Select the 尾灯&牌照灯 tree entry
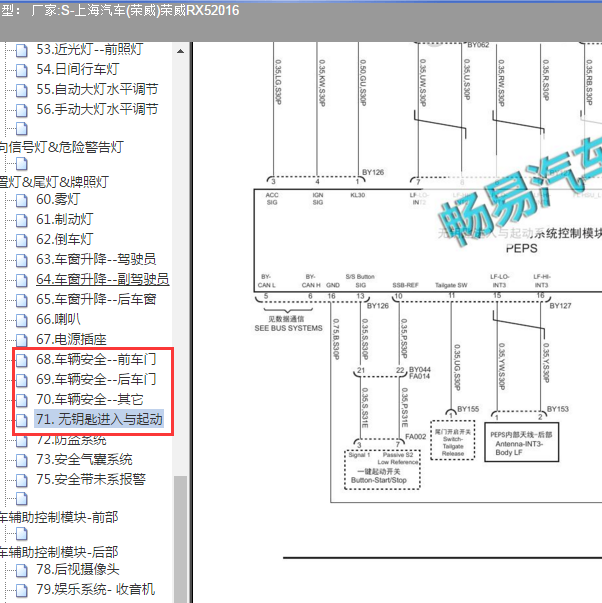The image size is (602, 603). (54, 182)
